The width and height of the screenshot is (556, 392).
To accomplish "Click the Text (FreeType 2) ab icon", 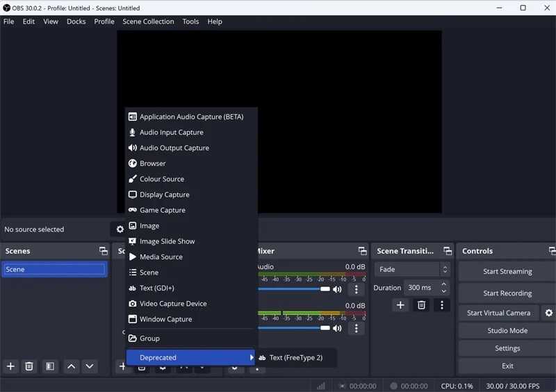I will point(262,358).
